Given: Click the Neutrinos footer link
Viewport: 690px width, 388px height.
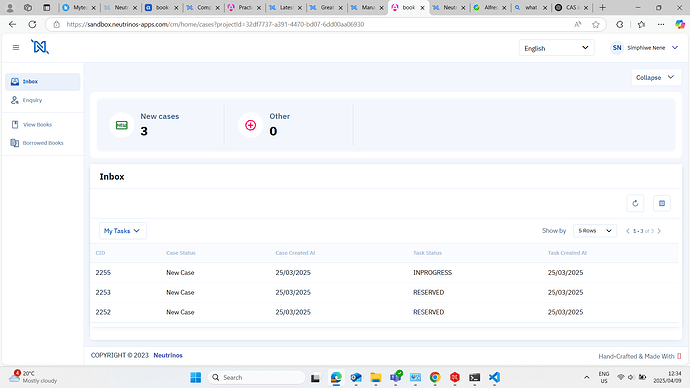Looking at the screenshot, I should pos(168,355).
